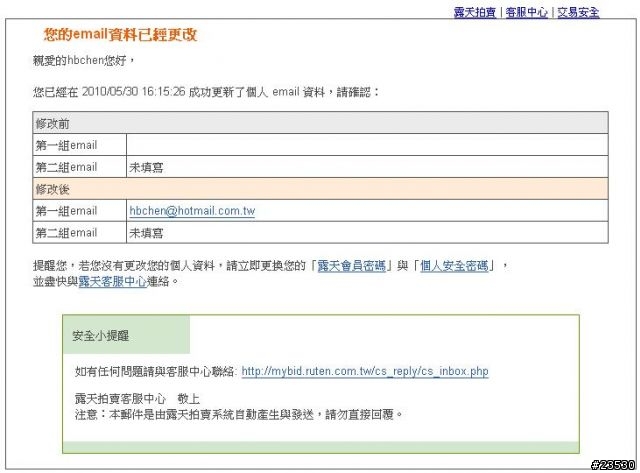
Task: Open the 交易安全 link at top
Action: [578, 12]
